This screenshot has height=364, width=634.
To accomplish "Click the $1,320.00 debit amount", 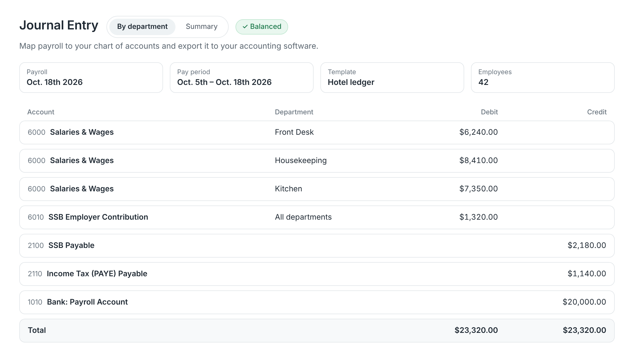I will click(479, 217).
